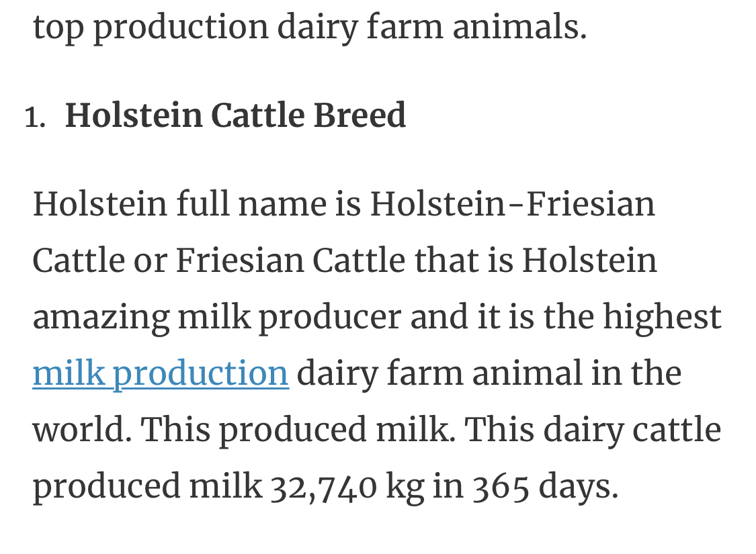The height and width of the screenshot is (554, 756).
Task: Click the word 'Breed' in the bold heading
Action: 360,116
